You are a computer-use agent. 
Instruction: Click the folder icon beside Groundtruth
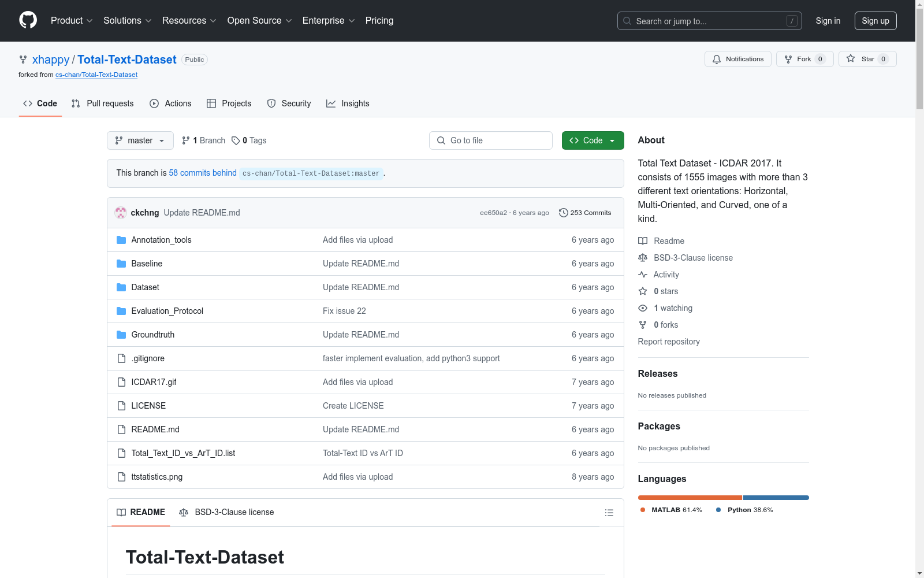click(x=121, y=335)
